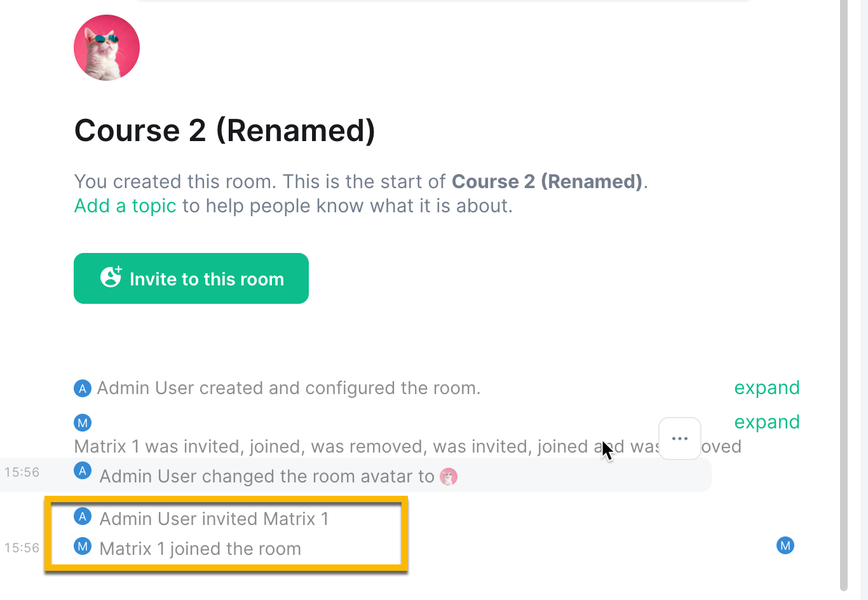Click Matrix 1 avatar above membership summary
Screen dimensions: 868x600
(x=83, y=422)
